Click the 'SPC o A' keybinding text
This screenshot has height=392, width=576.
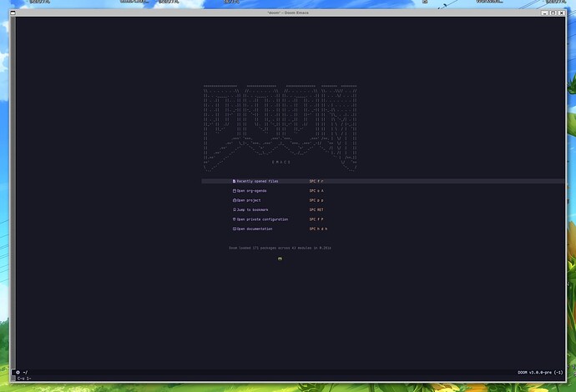click(x=316, y=191)
